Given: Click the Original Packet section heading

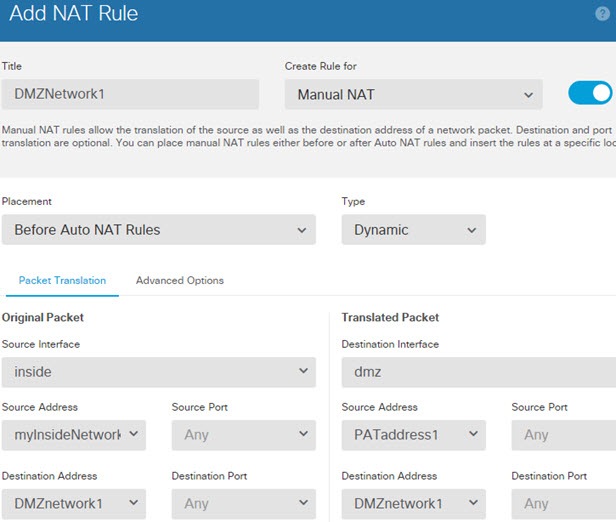Looking at the screenshot, I should pos(42,317).
